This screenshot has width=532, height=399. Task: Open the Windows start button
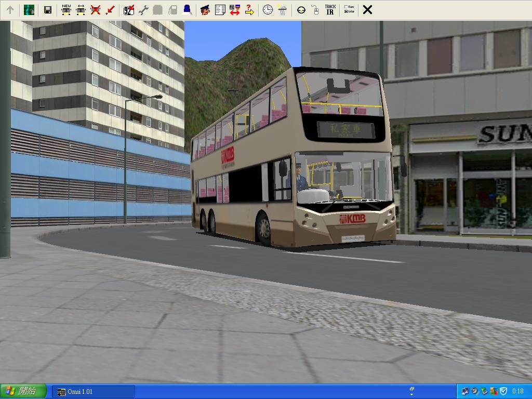tap(23, 391)
